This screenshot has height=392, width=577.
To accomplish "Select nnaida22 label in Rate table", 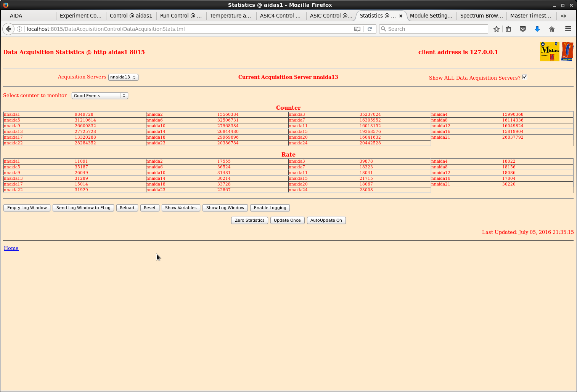I will point(13,190).
